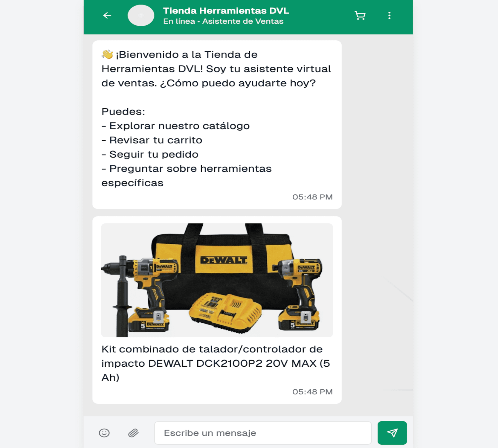Go back using the header arrow
This screenshot has width=498, height=448.
pyautogui.click(x=107, y=16)
